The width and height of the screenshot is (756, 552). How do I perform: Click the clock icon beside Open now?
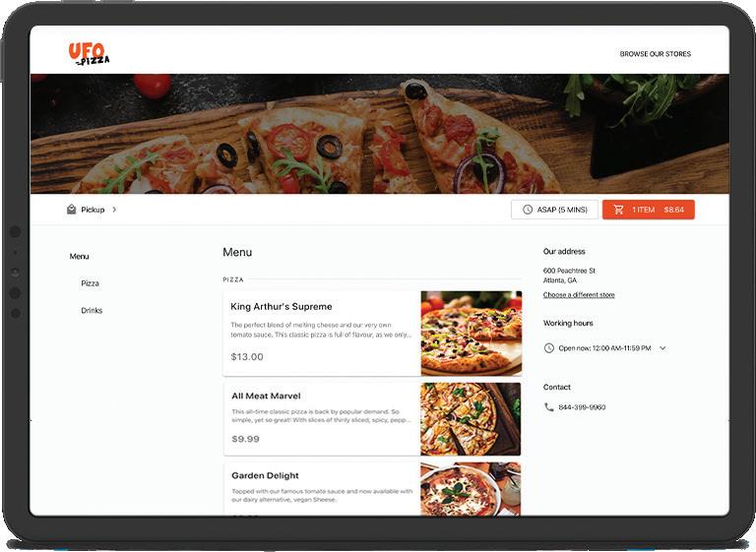click(x=548, y=348)
